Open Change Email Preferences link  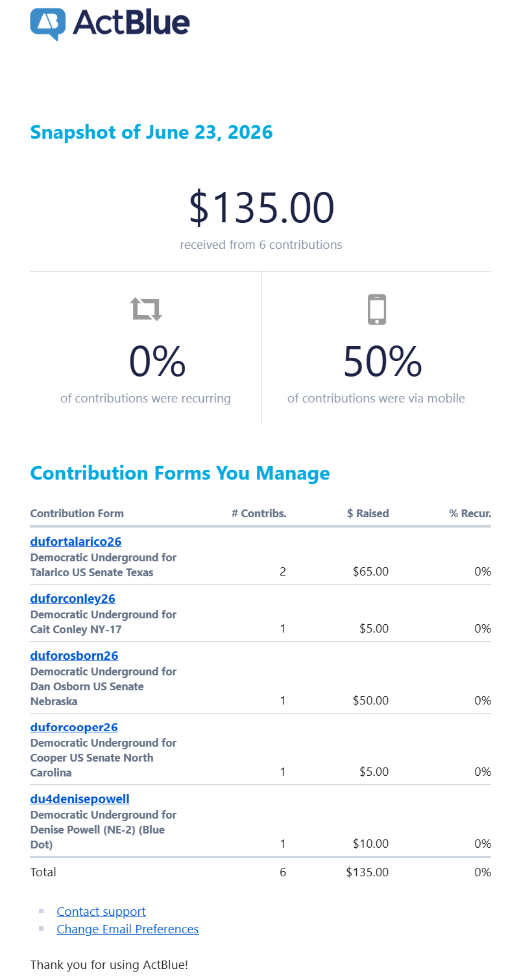(x=128, y=929)
